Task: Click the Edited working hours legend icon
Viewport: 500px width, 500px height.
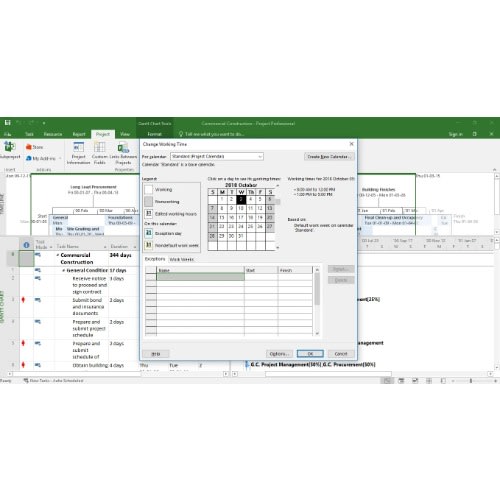Action: (x=149, y=213)
